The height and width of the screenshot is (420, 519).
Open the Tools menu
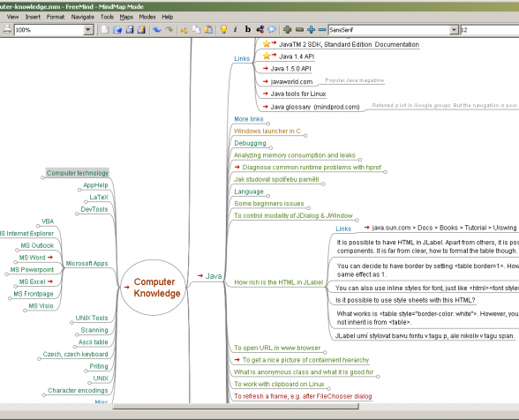[x=107, y=17]
